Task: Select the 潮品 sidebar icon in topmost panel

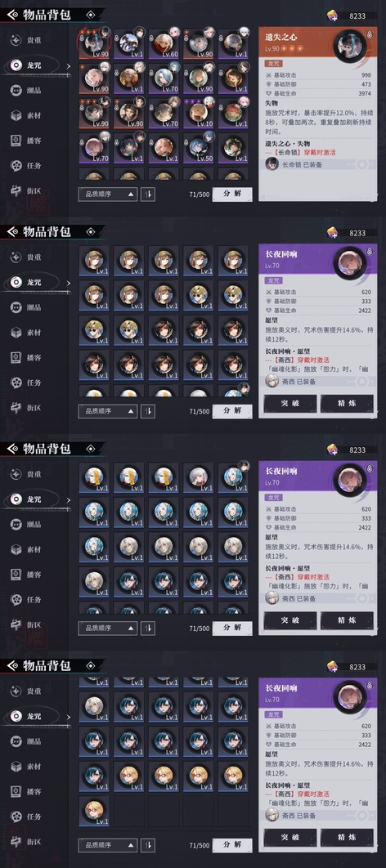Action: pyautogui.click(x=16, y=90)
